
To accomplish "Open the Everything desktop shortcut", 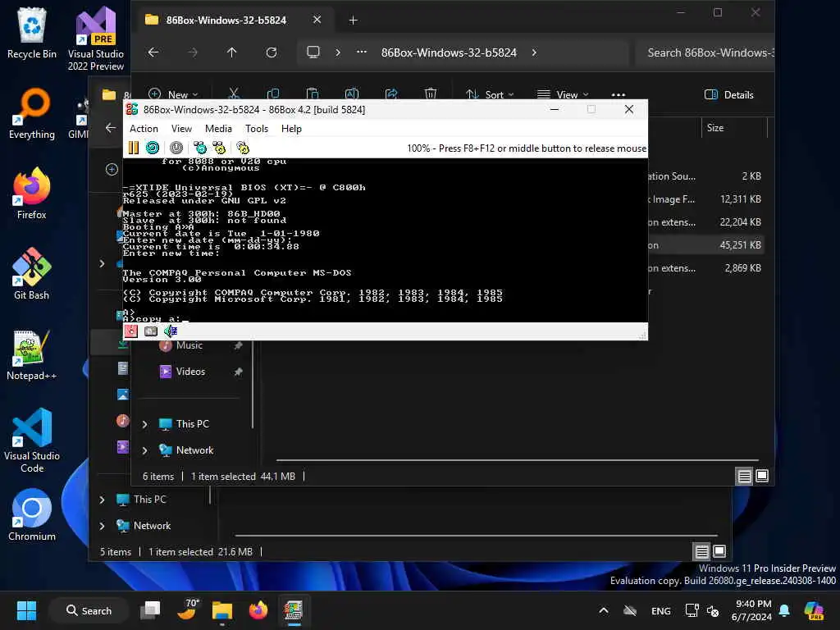I will coord(32,113).
